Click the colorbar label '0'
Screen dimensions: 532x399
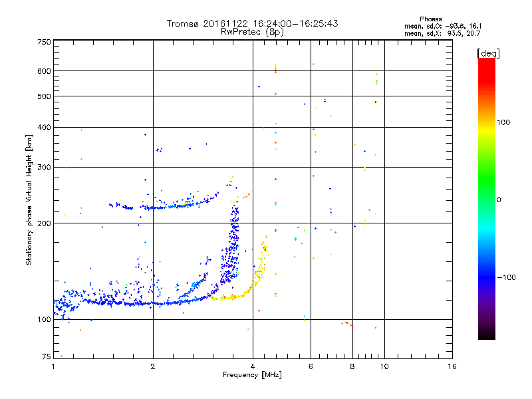[x=499, y=199]
